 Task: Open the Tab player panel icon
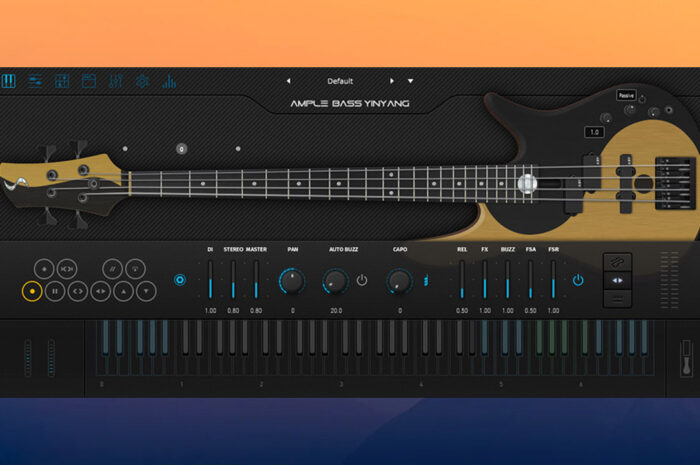point(89,81)
